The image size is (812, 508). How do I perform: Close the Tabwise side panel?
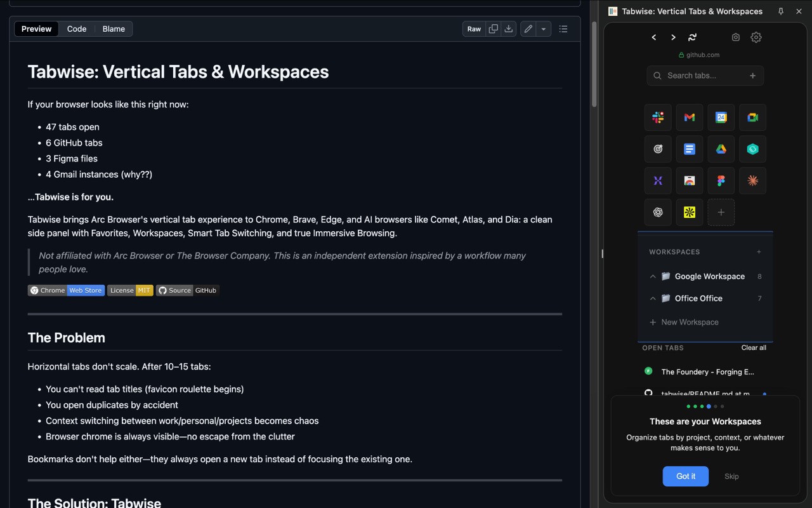pyautogui.click(x=799, y=11)
